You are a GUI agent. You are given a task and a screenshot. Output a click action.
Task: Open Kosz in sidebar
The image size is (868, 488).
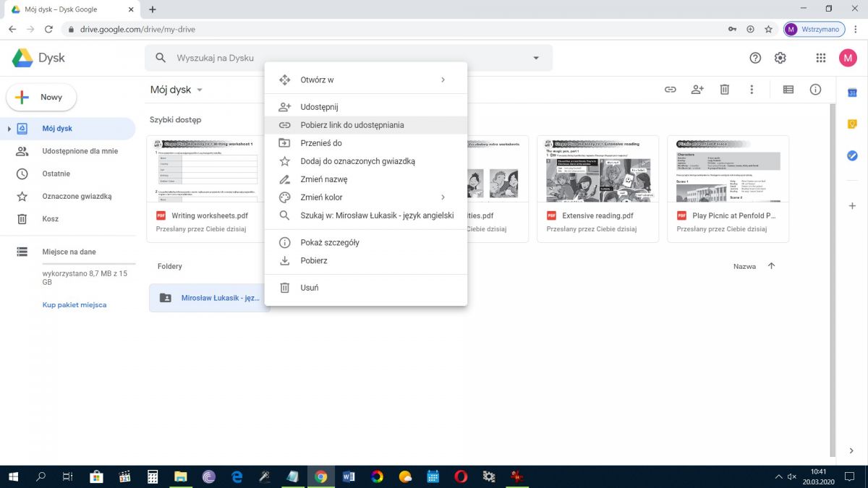pos(68,218)
